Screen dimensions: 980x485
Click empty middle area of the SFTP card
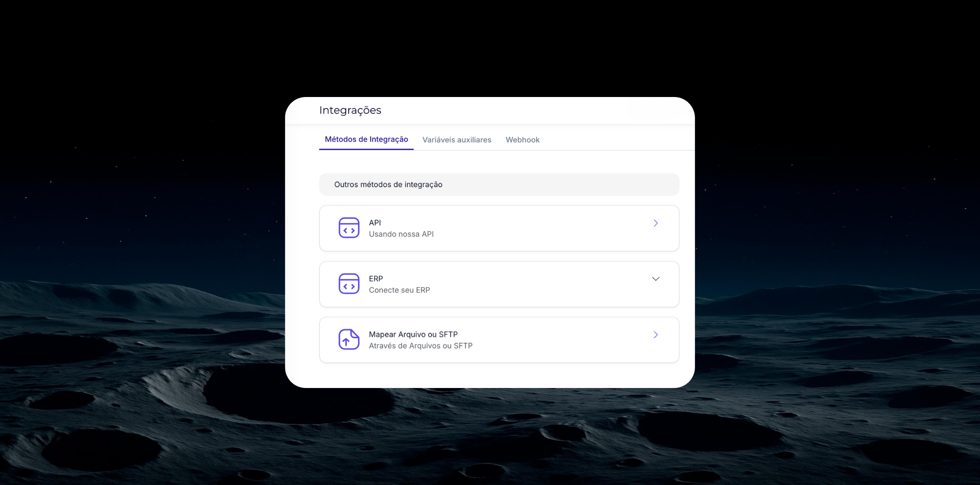coord(553,340)
